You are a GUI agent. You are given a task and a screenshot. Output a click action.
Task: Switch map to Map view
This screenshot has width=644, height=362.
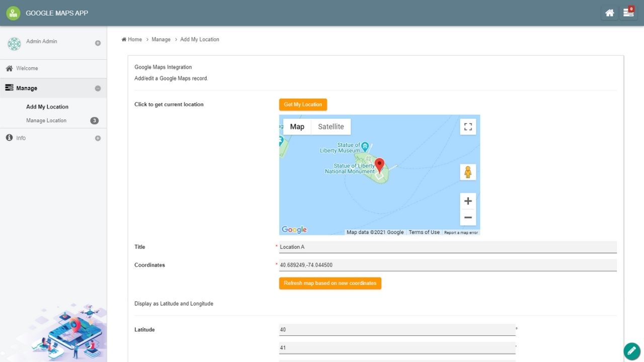coord(297,127)
